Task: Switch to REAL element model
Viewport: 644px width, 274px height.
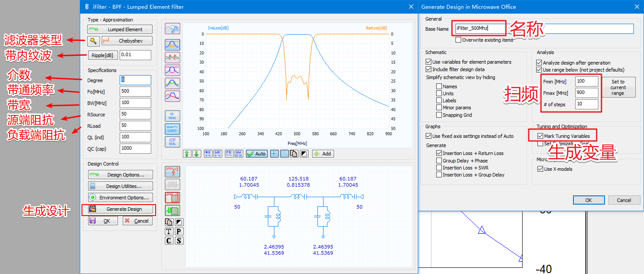Action: pyautogui.click(x=172, y=141)
